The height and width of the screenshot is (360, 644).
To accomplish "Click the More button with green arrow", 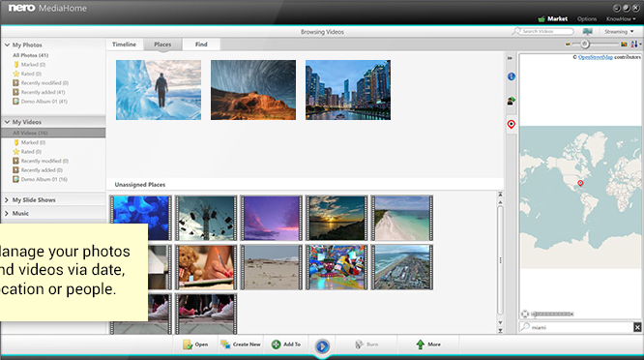I will pos(428,345).
